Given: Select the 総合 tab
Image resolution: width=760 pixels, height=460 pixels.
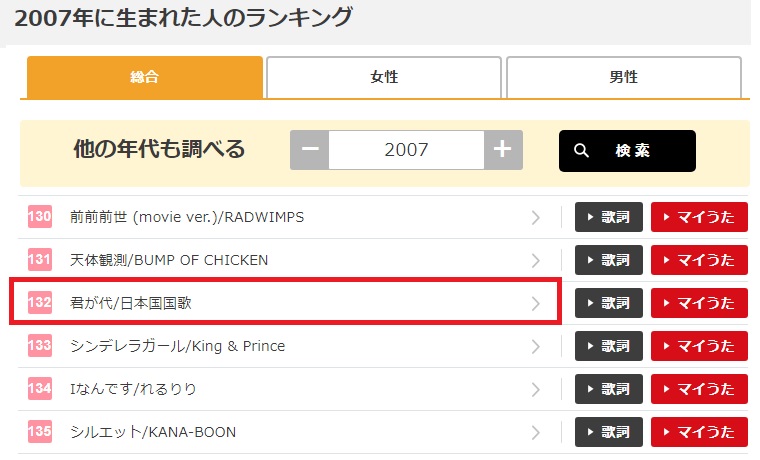Looking at the screenshot, I should (x=145, y=77).
